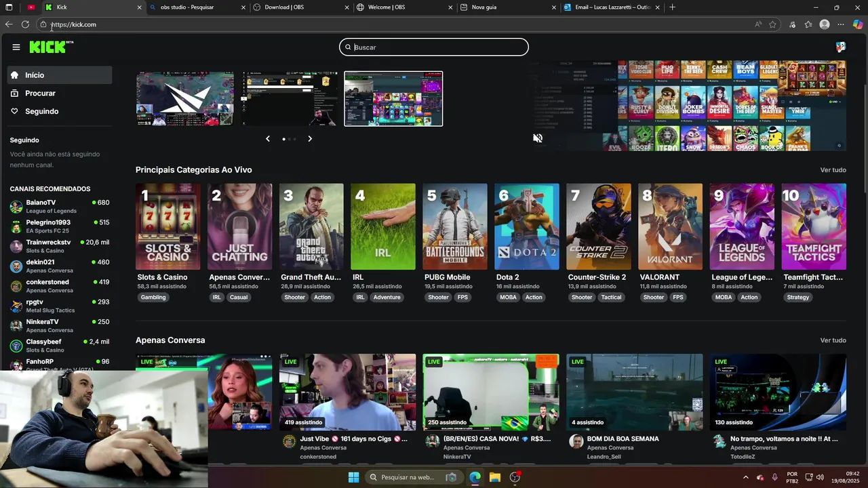This screenshot has width=868, height=488.
Task: Select the highlighted third carousel thumbnail
Action: [393, 99]
